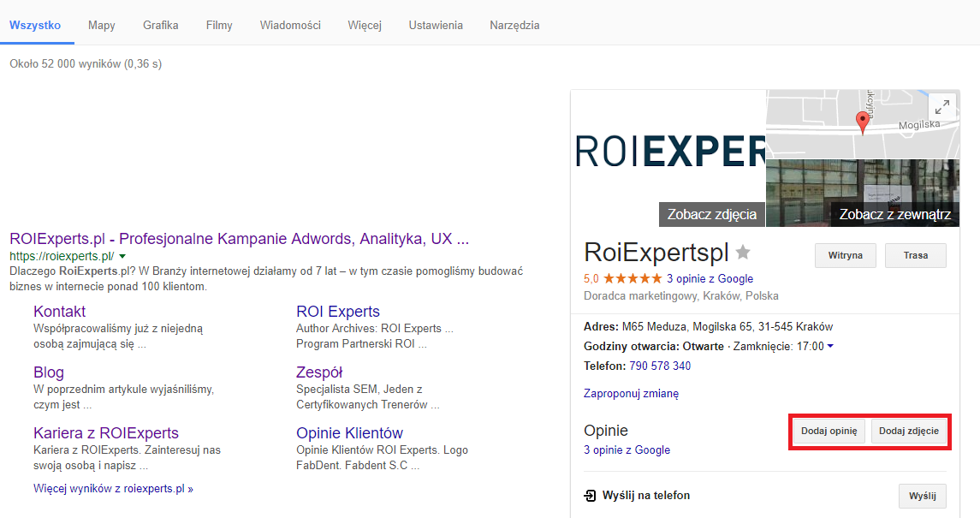Open the Filmy tab
980x518 pixels.
tap(219, 25)
